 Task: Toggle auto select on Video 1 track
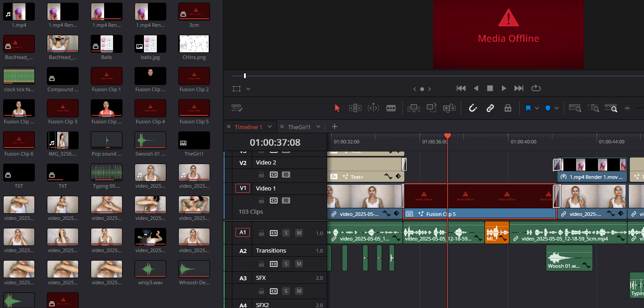click(x=274, y=200)
